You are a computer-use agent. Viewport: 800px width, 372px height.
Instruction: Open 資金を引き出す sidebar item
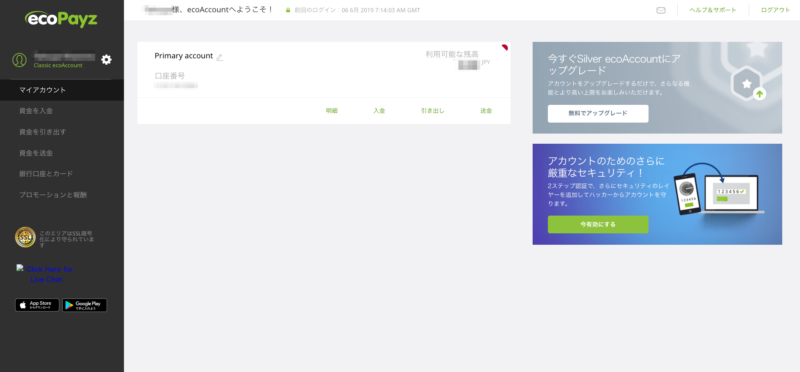point(62,132)
